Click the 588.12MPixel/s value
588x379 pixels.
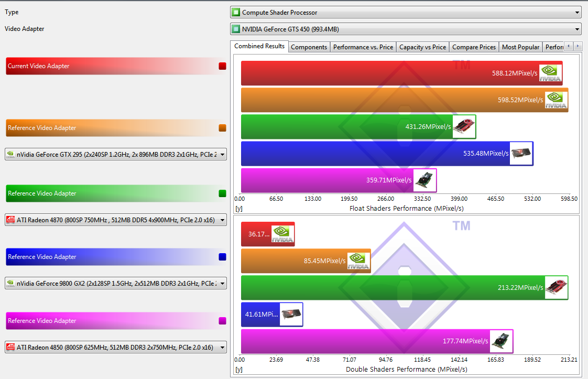click(515, 73)
